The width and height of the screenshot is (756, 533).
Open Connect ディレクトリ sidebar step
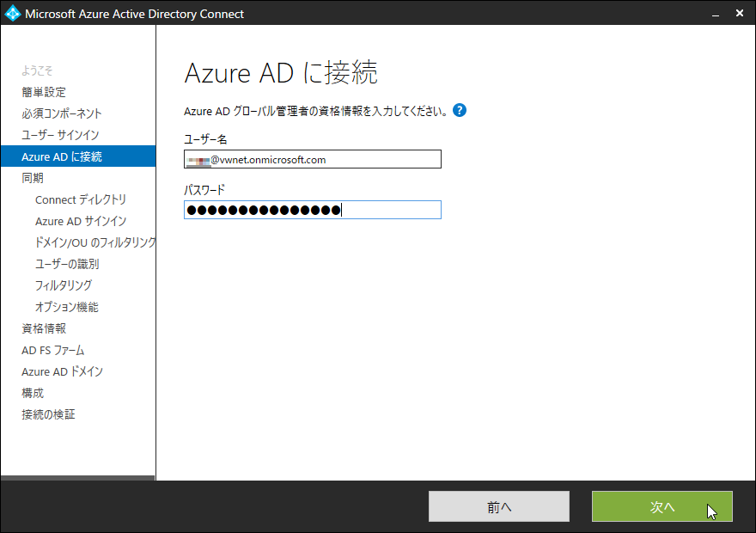point(81,199)
